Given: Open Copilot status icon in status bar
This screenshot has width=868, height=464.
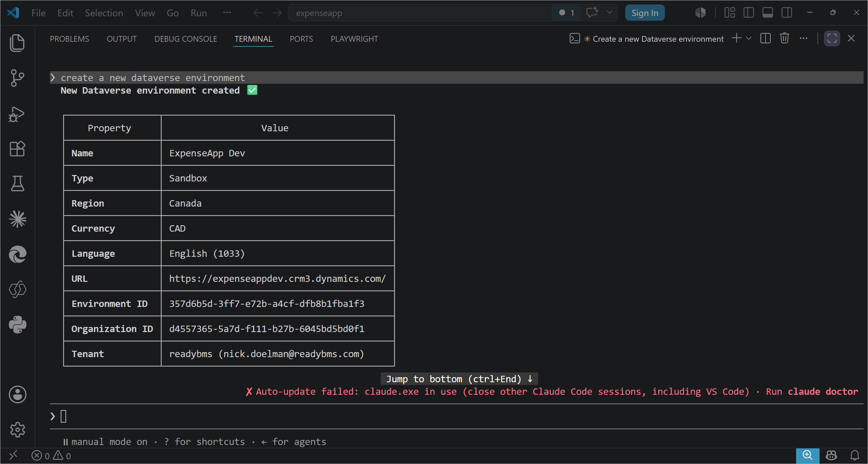Looking at the screenshot, I should [831, 456].
